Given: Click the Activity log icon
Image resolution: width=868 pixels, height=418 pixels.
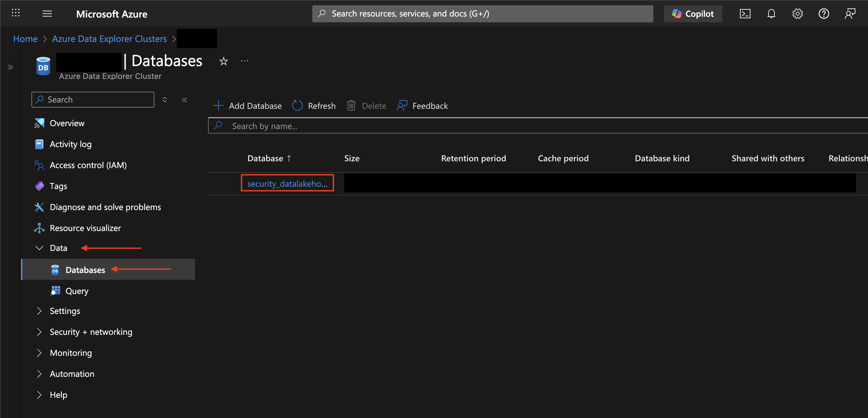Looking at the screenshot, I should coord(39,144).
